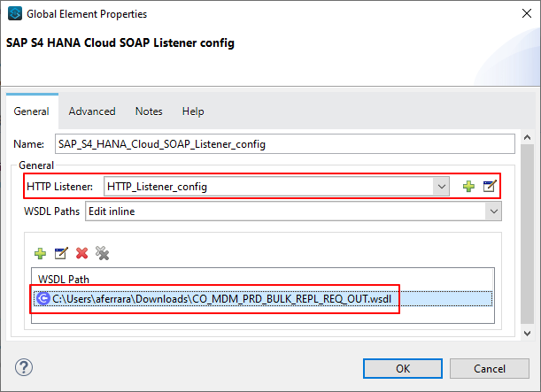Viewport: 541px width, 392px height.
Task: Click green plus next to HTTP Listener
Action: [468, 186]
